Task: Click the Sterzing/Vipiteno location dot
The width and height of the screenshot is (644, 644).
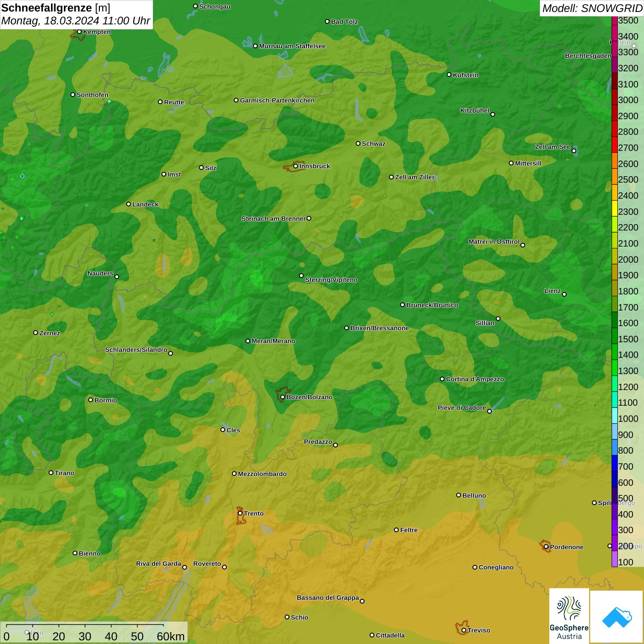Action: point(301,276)
